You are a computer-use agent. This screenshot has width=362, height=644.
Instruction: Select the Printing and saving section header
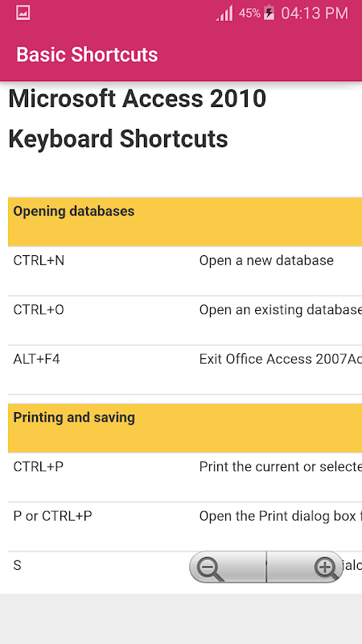pos(185,428)
